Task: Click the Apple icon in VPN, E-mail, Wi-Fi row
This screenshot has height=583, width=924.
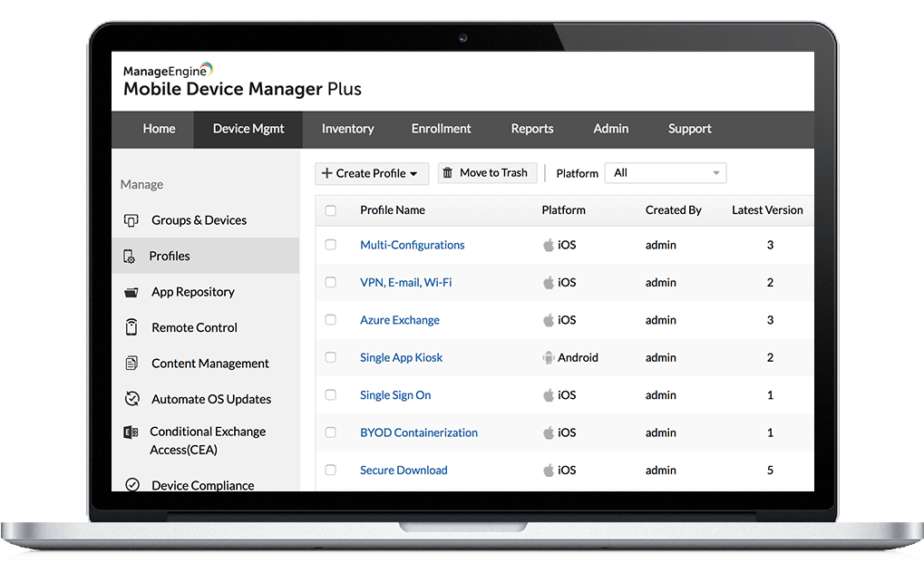Action: click(549, 282)
